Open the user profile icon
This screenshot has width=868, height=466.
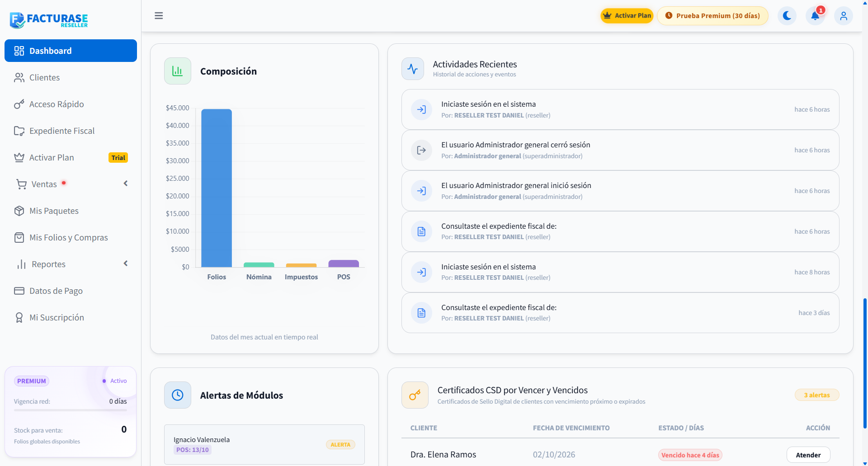point(844,16)
